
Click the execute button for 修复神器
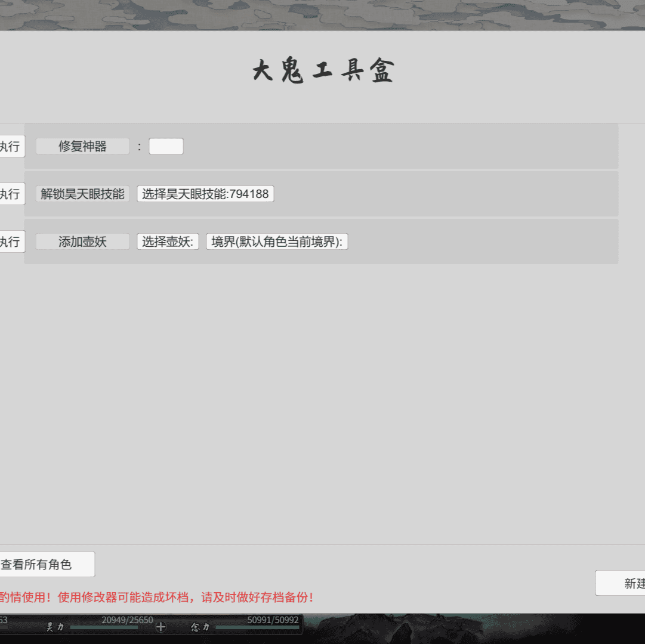[12, 146]
